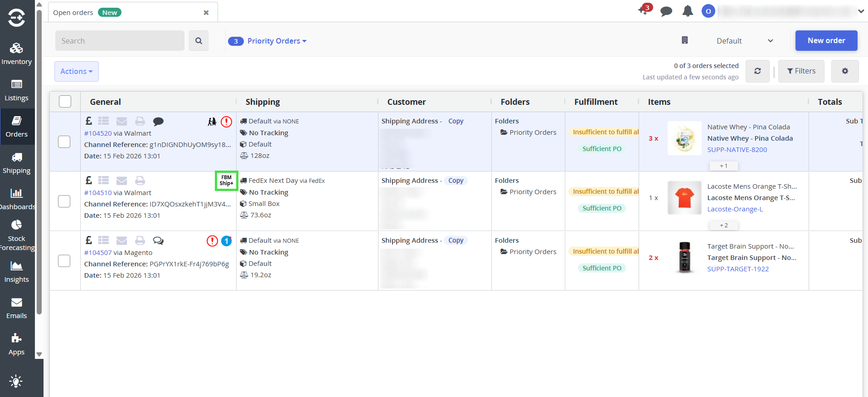Click the print icon for order #104520
Screen dimensions: 868x397
pyautogui.click(x=140, y=121)
